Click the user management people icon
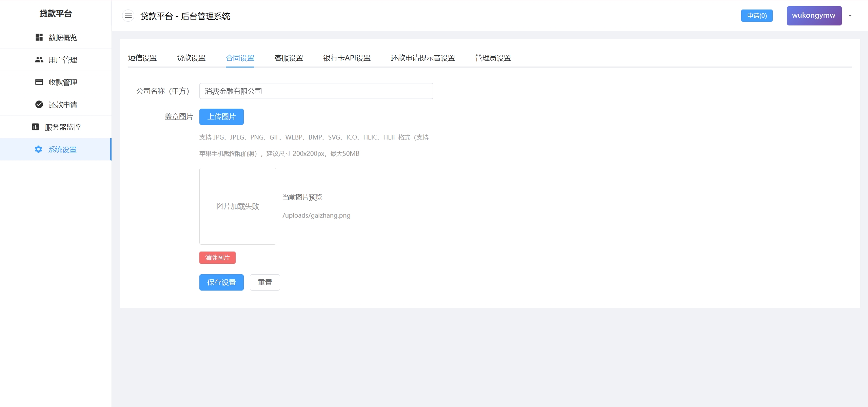 [39, 60]
